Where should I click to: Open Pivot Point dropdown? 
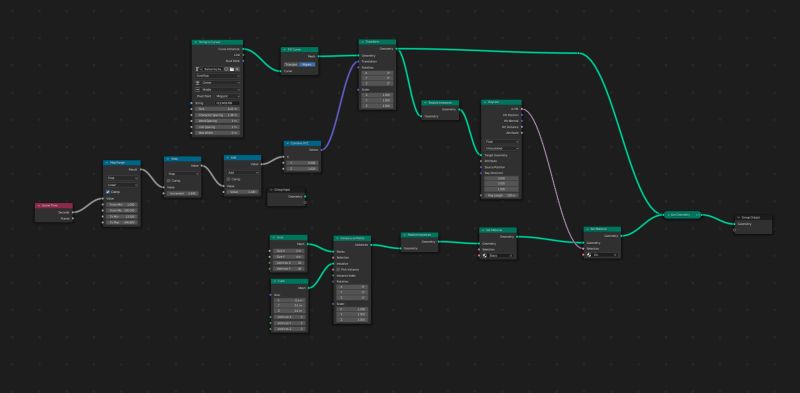228,96
